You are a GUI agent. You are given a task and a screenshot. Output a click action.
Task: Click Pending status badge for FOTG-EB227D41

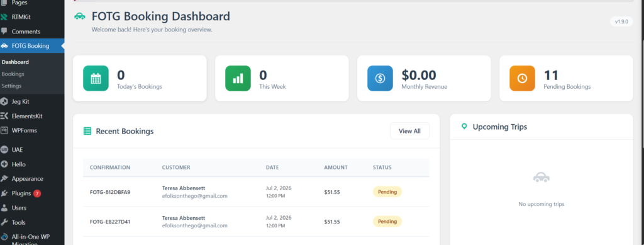(x=387, y=221)
